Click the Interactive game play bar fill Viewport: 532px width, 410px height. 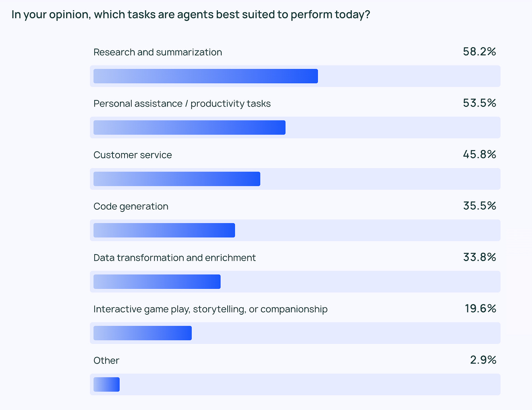point(142,333)
